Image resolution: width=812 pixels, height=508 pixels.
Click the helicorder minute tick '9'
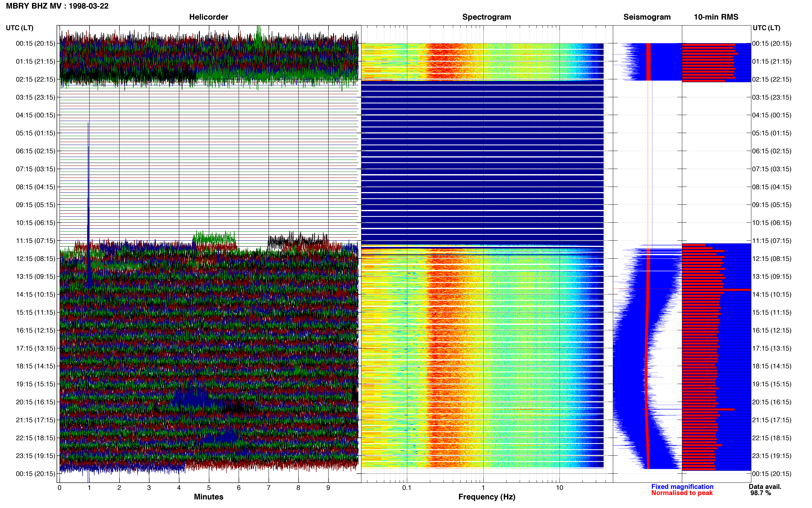click(x=328, y=488)
